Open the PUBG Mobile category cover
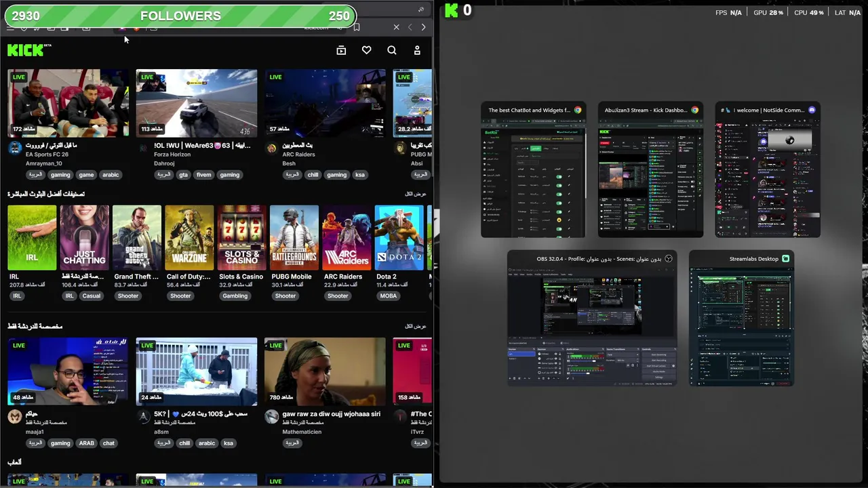Image resolution: width=868 pixels, height=488 pixels. pyautogui.click(x=294, y=237)
